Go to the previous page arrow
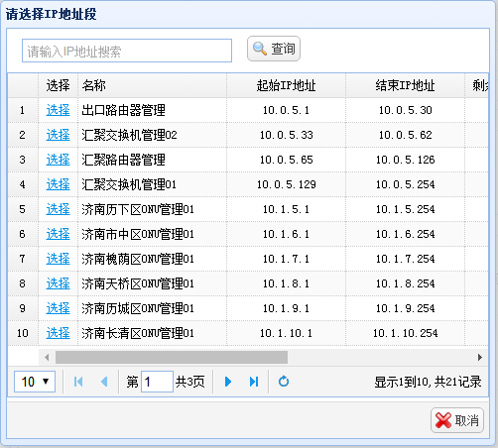 [x=104, y=382]
